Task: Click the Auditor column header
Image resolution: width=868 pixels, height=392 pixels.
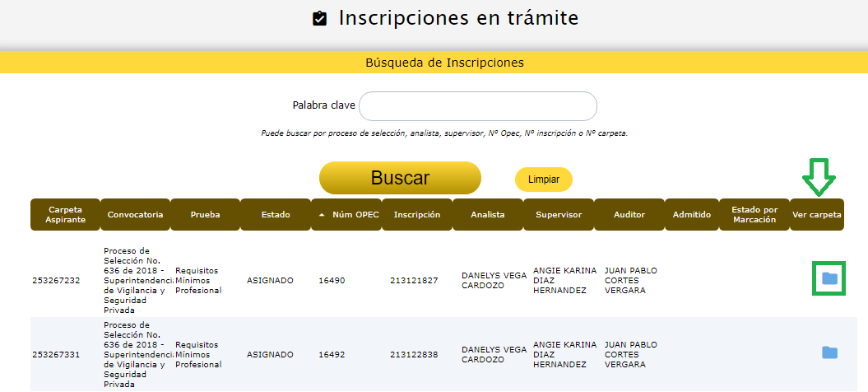Action: point(629,215)
